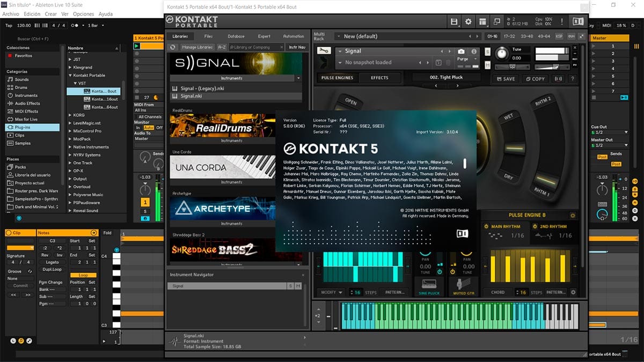
Task: Click the Instr Nav button
Action: (297, 47)
